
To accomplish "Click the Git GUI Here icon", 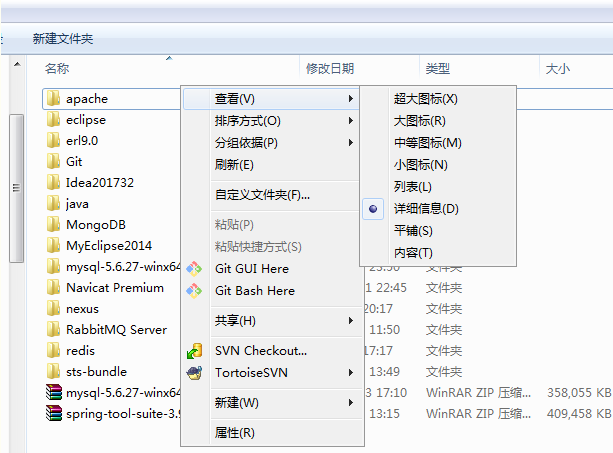I will pyautogui.click(x=194, y=268).
